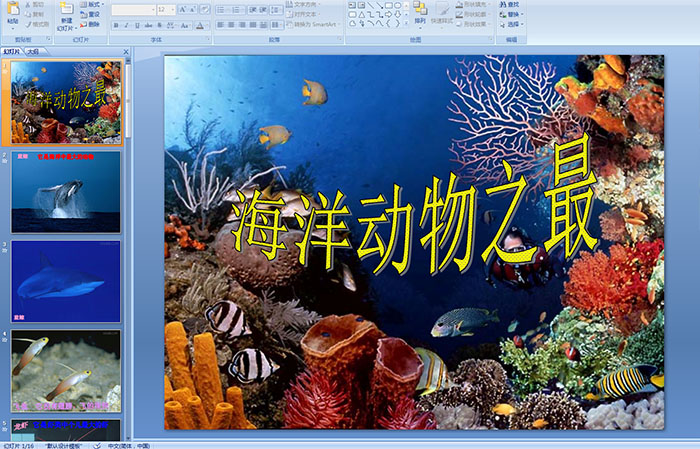Select the Left Brace shape

pos(388,23)
